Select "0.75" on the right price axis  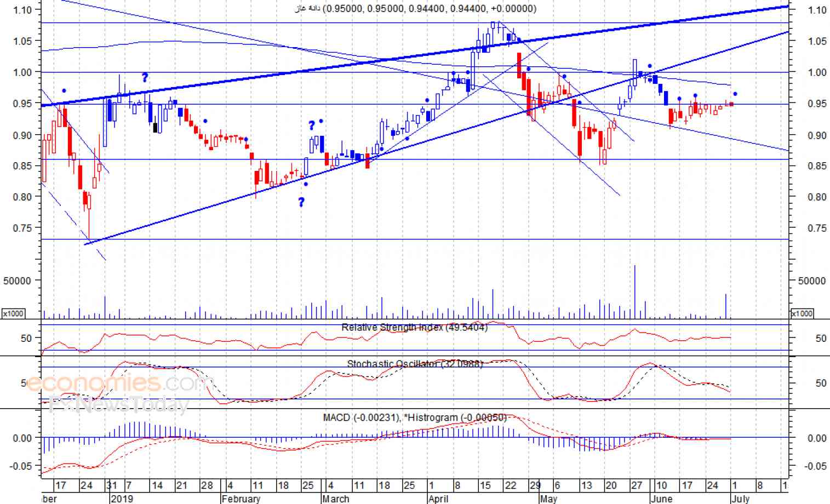click(x=817, y=228)
